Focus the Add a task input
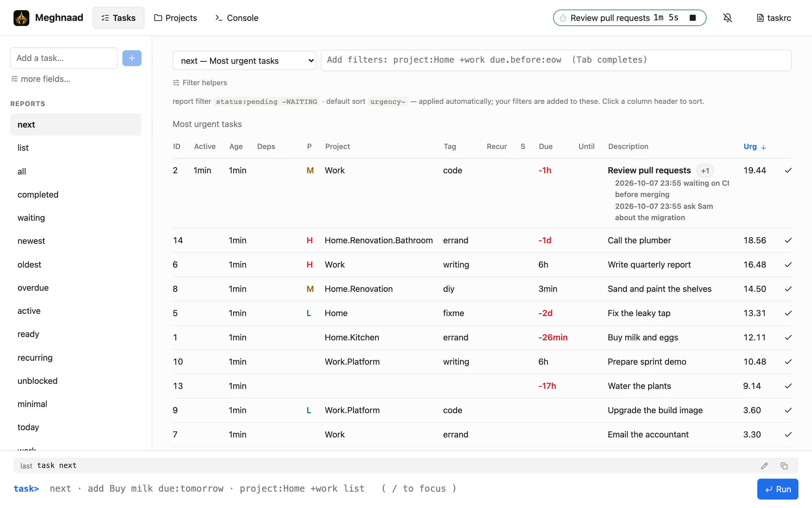This screenshot has height=508, width=812. [x=64, y=58]
